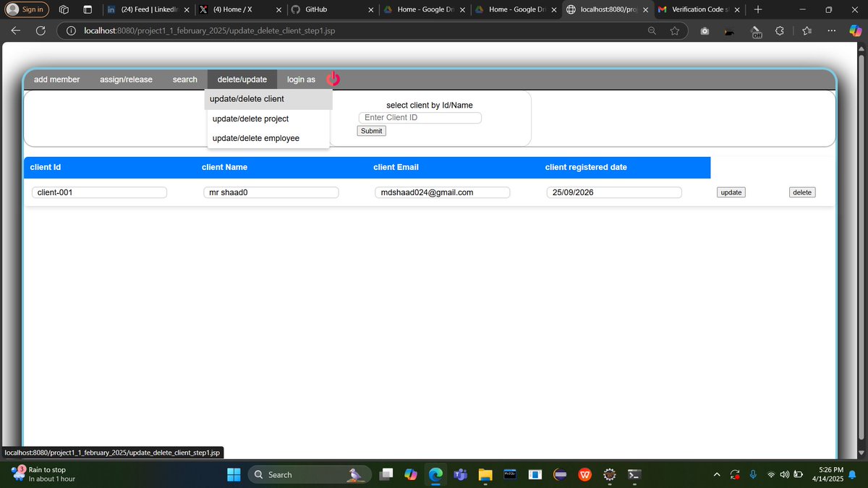Edit the mr shaad0 name field
Image resolution: width=868 pixels, height=488 pixels.
pos(271,192)
